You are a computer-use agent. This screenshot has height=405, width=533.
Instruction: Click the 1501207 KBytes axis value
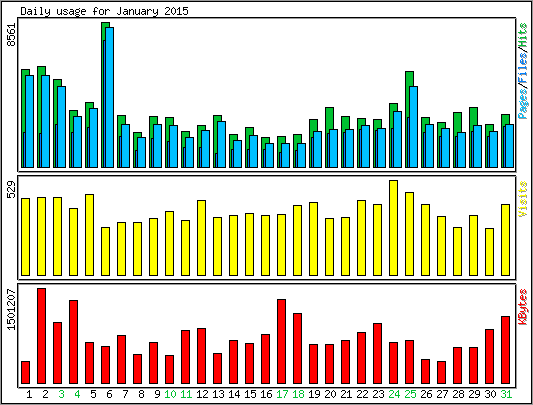click(x=11, y=309)
